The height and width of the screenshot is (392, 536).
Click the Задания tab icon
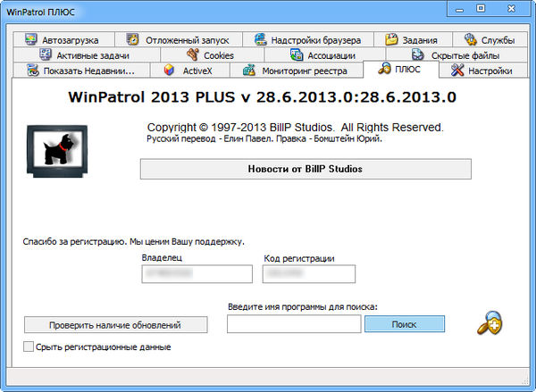[391, 39]
